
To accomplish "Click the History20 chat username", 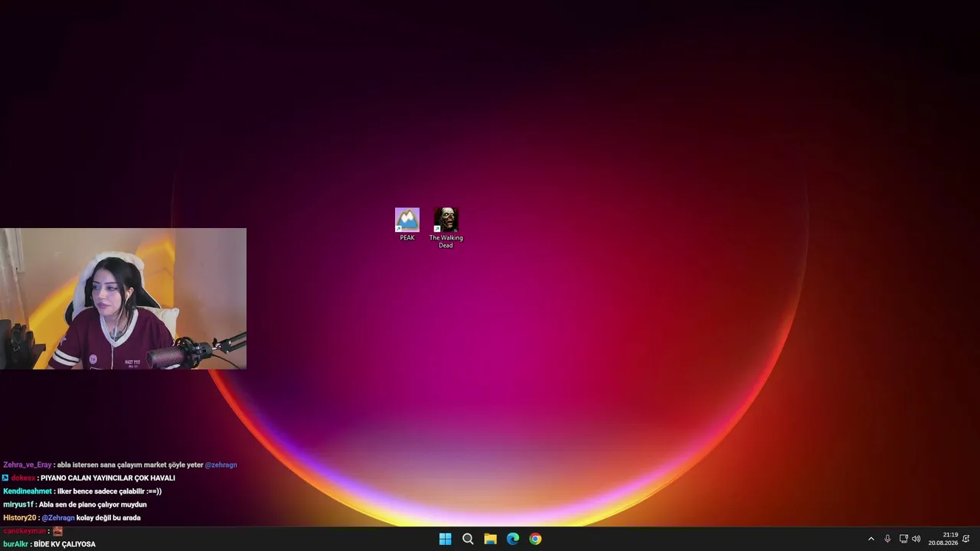I will click(x=20, y=518).
